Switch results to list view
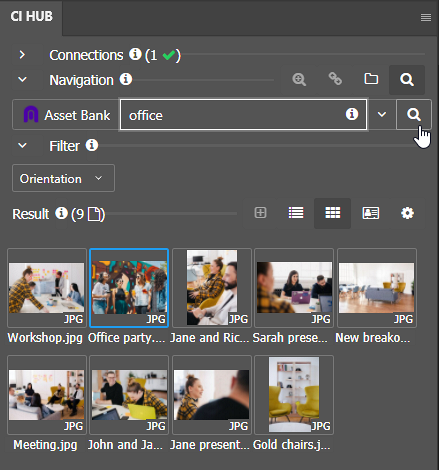This screenshot has height=470, width=439. [x=296, y=213]
